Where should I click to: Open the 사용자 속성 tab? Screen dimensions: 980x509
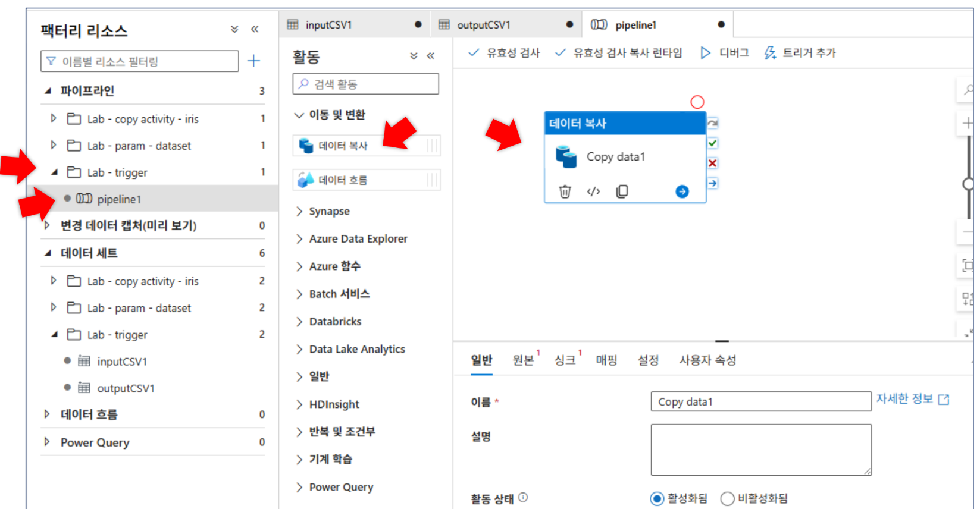pos(707,360)
